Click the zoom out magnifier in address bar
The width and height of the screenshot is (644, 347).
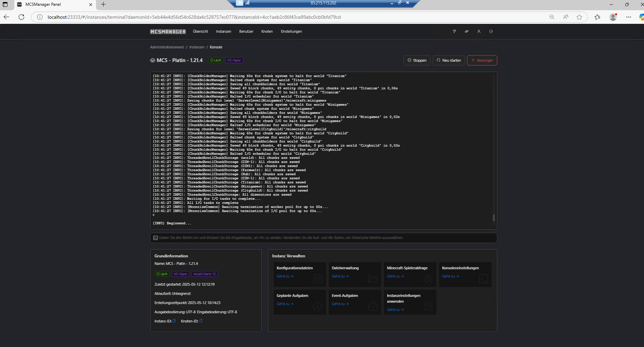(x=552, y=17)
